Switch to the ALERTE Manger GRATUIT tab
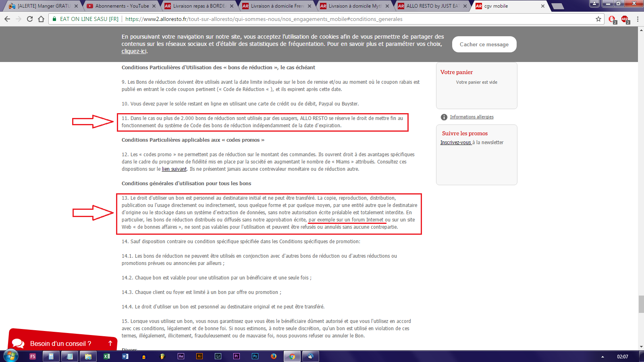The width and height of the screenshot is (644, 362). [44, 6]
